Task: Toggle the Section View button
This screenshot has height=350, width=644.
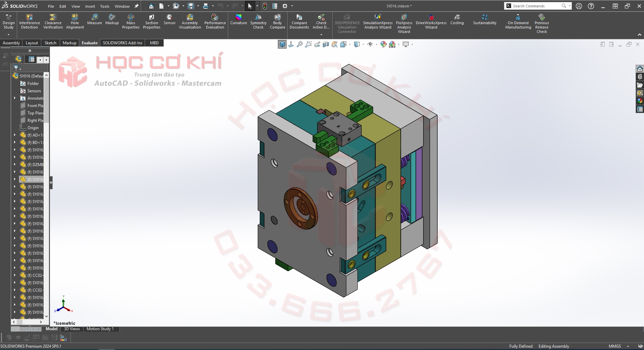Action: click(x=326, y=44)
